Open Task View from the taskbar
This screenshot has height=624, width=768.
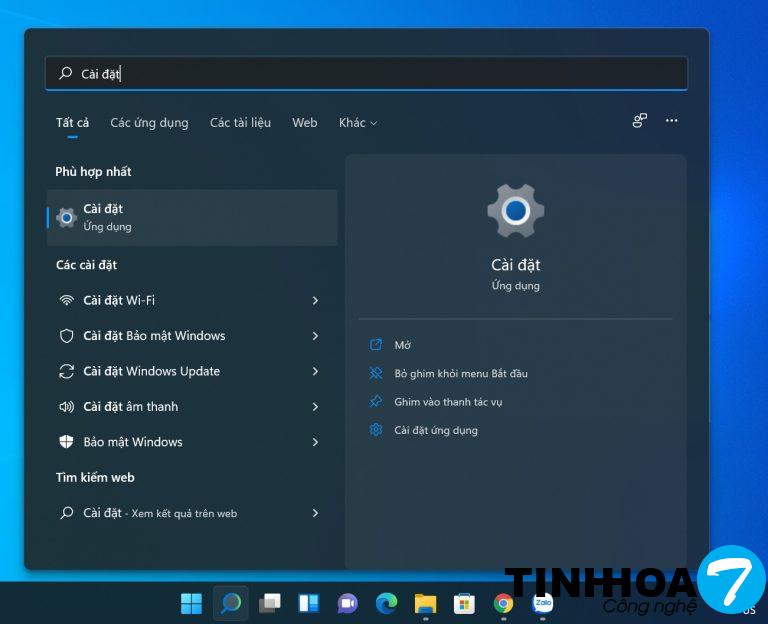click(269, 603)
